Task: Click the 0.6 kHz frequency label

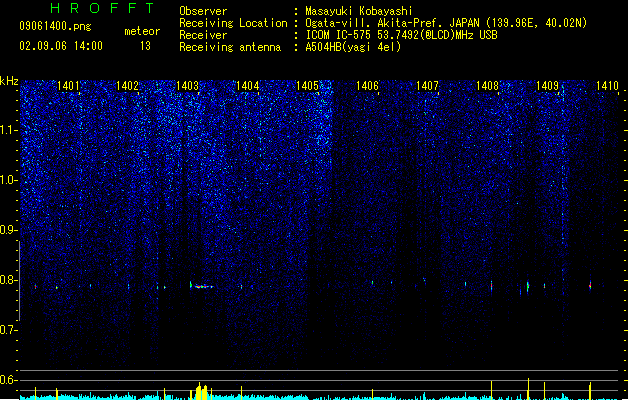Action: point(8,380)
